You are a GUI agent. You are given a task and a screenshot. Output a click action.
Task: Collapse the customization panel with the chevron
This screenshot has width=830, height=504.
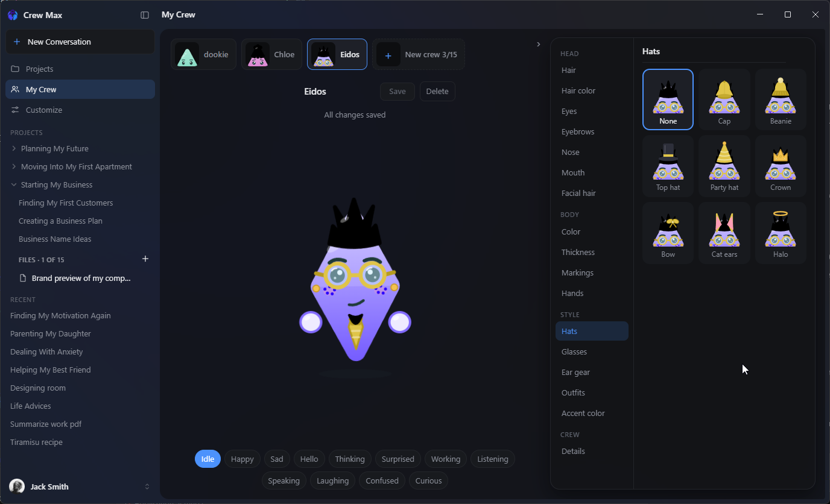click(539, 44)
